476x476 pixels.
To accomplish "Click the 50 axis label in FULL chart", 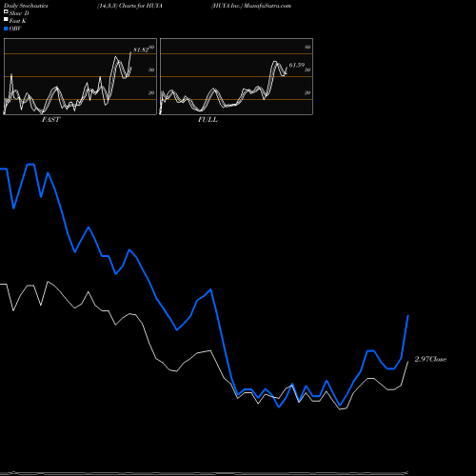I will (x=307, y=69).
